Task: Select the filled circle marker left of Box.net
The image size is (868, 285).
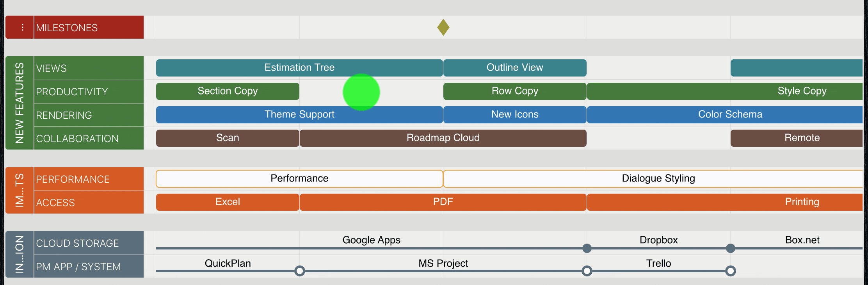Action: coord(730,248)
